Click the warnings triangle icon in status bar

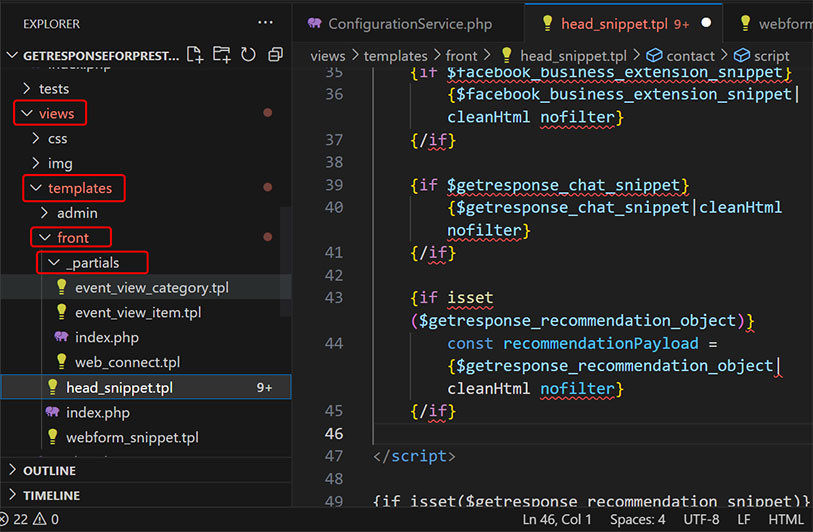click(39, 519)
